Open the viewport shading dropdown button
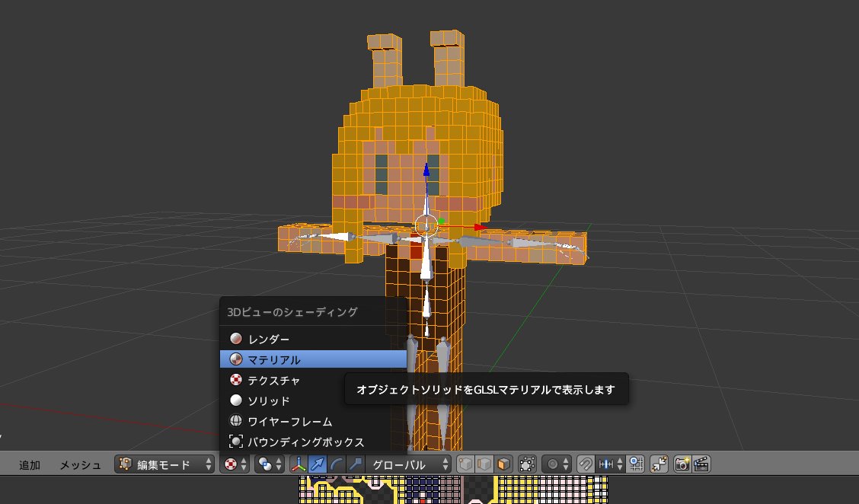This screenshot has height=504, width=859. [235, 464]
